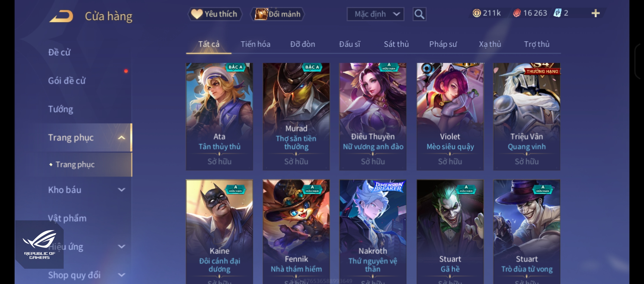Image resolution: width=644 pixels, height=284 pixels.
Task: Open the search magnifier icon
Action: (x=419, y=14)
